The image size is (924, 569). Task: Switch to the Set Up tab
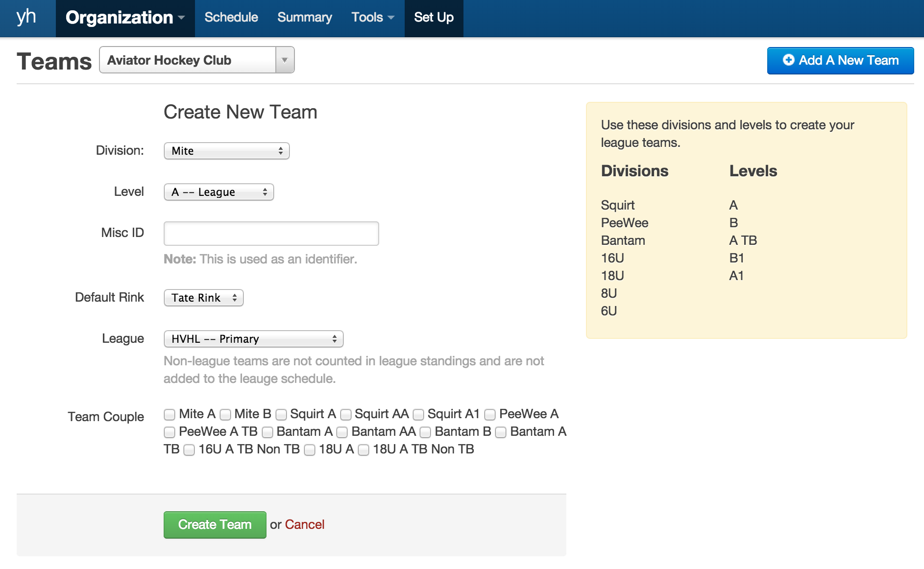click(x=434, y=18)
